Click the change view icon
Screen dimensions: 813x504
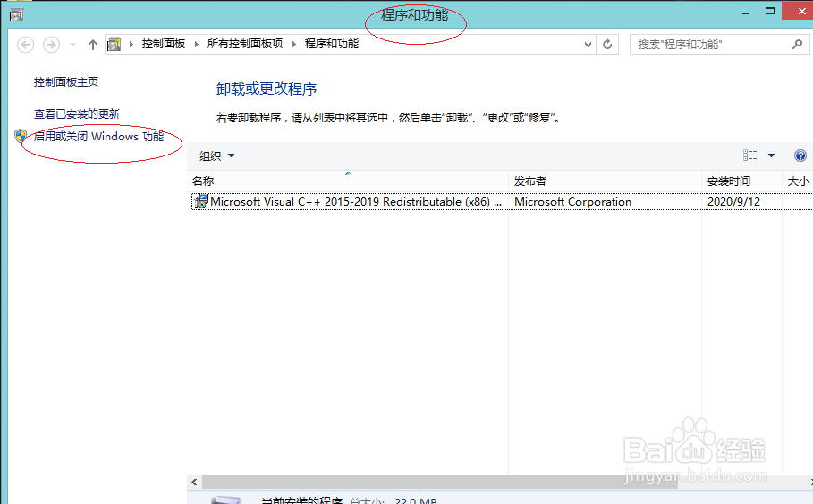tap(749, 155)
